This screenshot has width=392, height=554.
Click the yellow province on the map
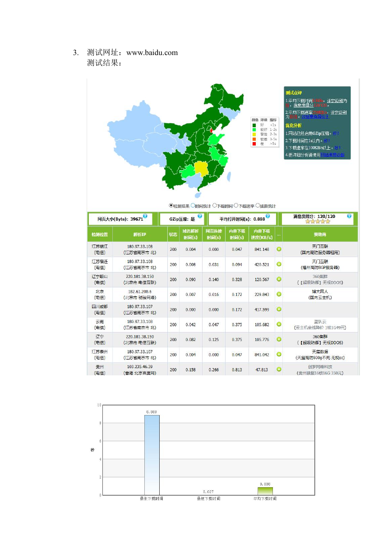pos(201,169)
